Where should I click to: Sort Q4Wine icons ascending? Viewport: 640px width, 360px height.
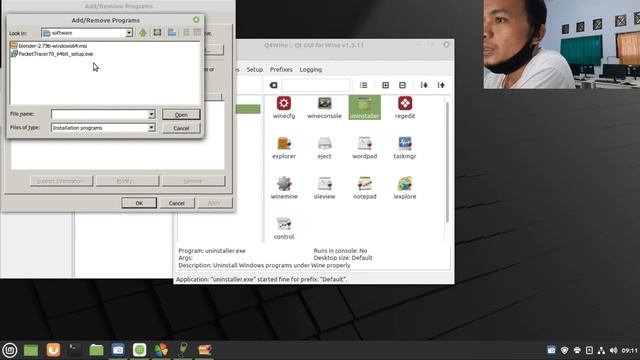pos(441,85)
